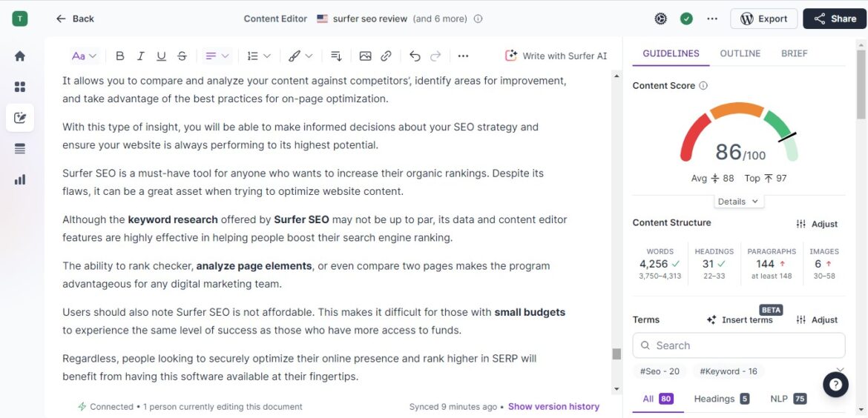Open the Aa text style dropdown
This screenshot has width=868, height=418.
point(84,56)
